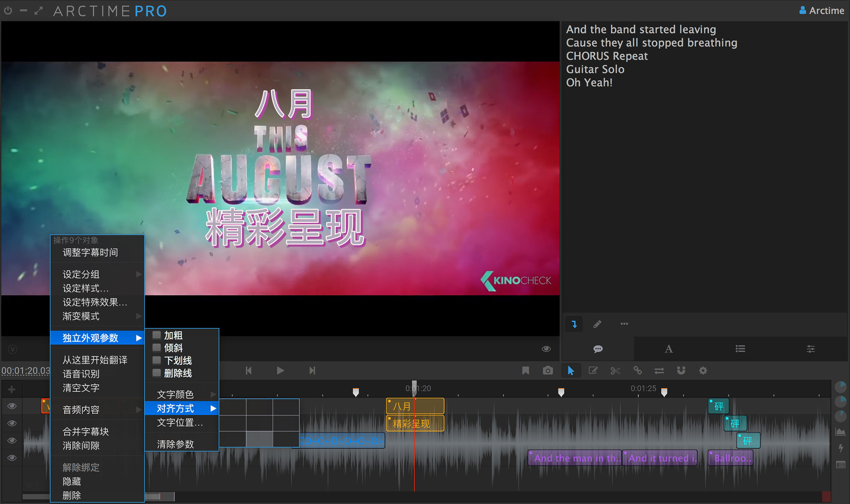
Task: Take a snapshot with the camera icon
Action: tap(548, 370)
